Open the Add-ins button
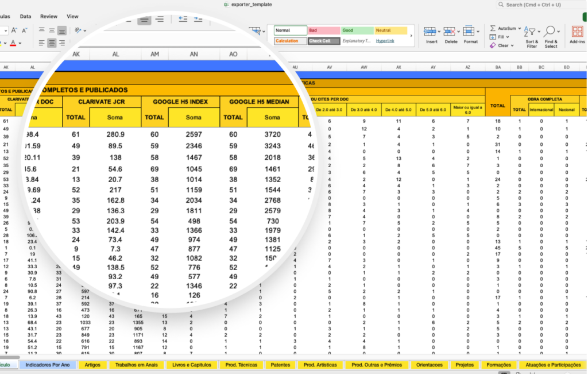Viewport: 588px width, 374px height. (x=577, y=35)
